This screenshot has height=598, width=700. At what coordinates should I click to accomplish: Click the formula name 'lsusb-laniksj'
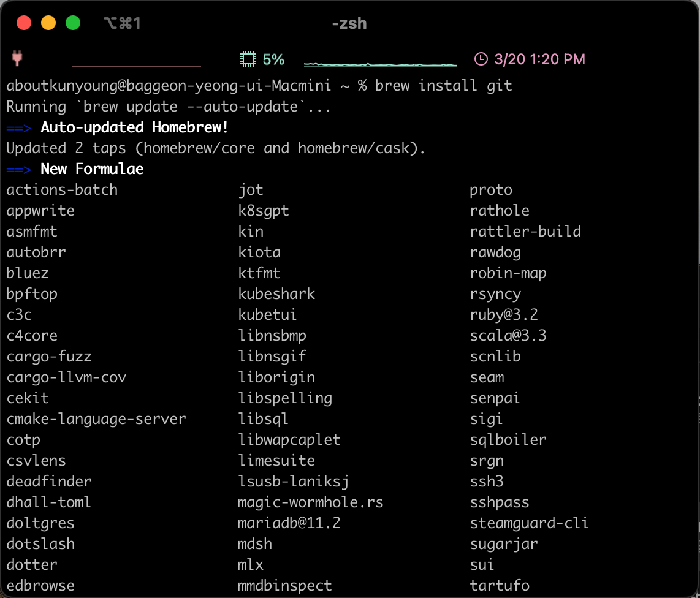click(x=294, y=482)
